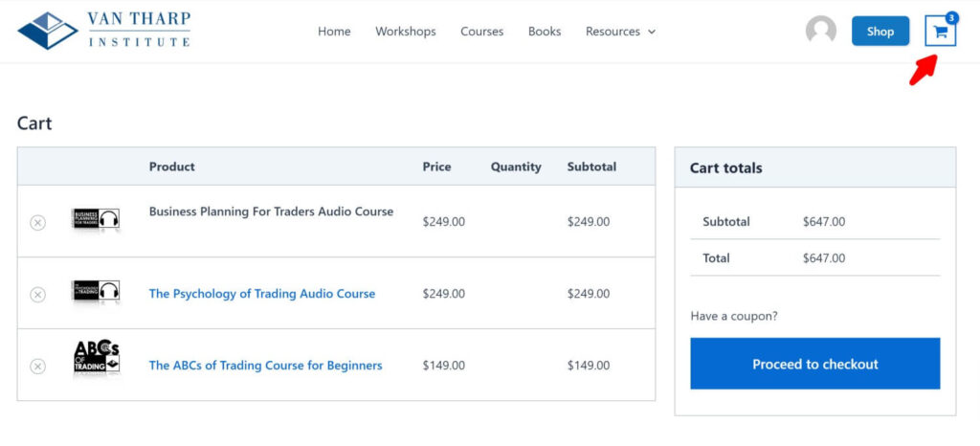Viewport: 980px width, 446px height.
Task: Open the Have a coupon link
Action: [734, 316]
